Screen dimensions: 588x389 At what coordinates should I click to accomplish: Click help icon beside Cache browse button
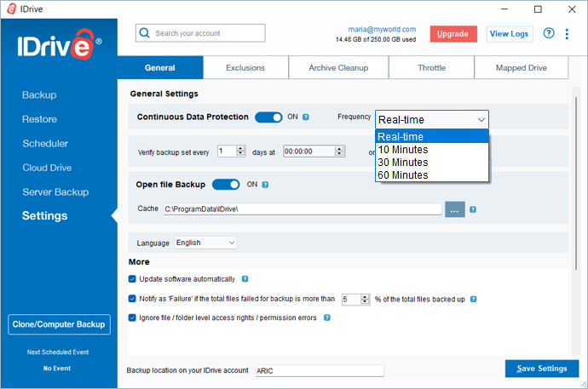(x=473, y=209)
